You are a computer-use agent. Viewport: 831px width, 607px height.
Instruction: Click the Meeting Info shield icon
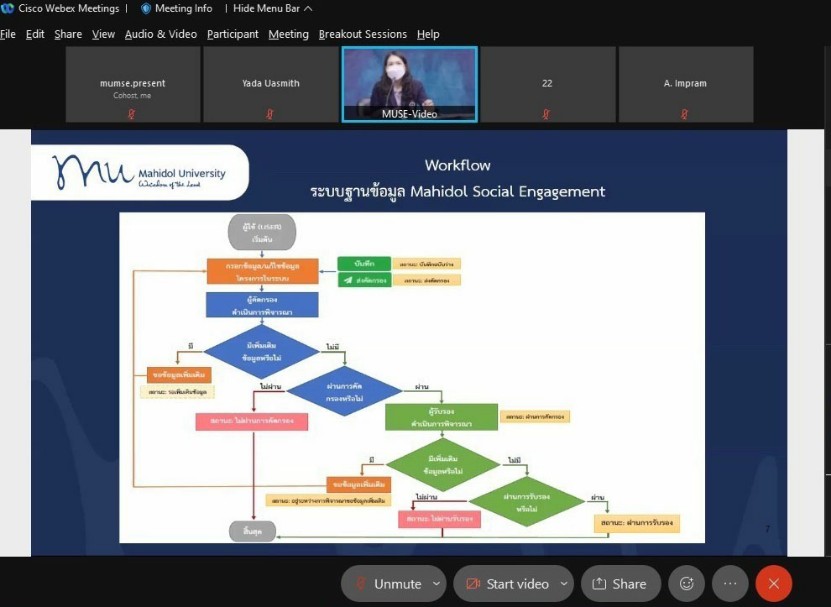coord(146,8)
